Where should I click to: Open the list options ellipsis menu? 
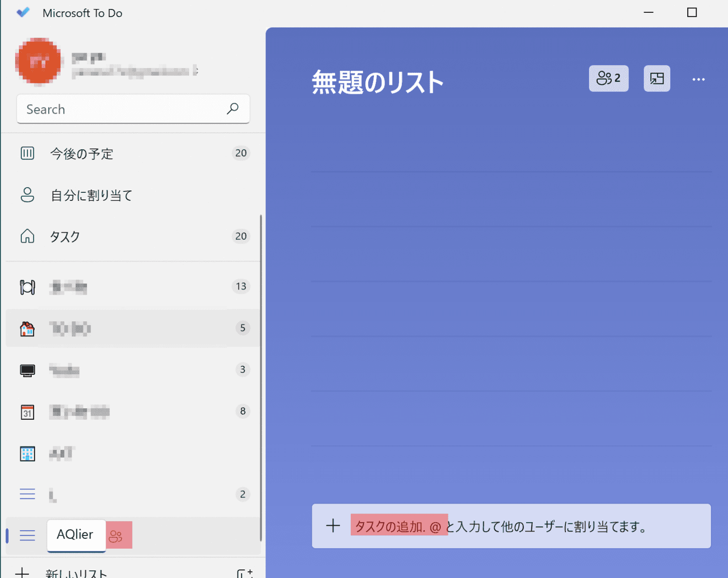click(699, 79)
